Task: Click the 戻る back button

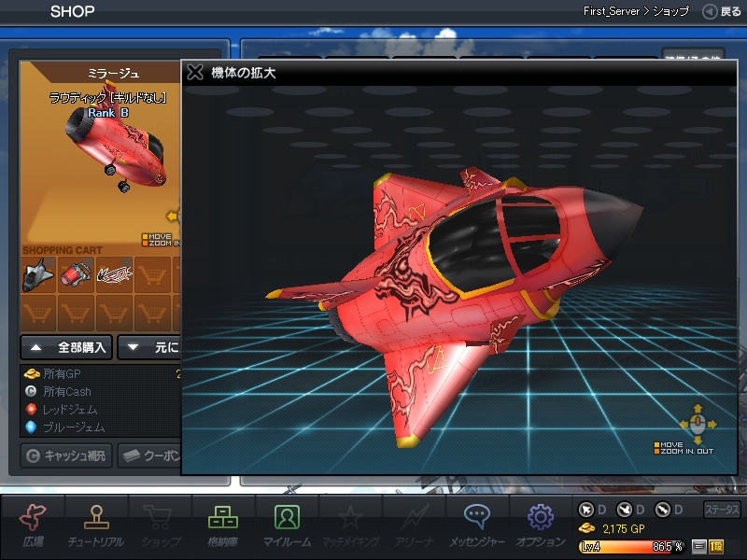Action: (x=723, y=11)
